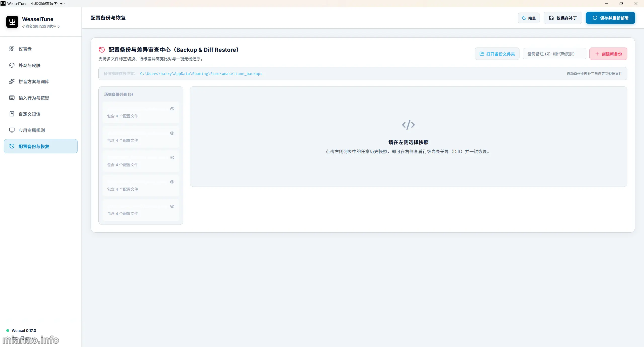Focus the 备份备注 note input field
This screenshot has width=644, height=347.
(554, 54)
